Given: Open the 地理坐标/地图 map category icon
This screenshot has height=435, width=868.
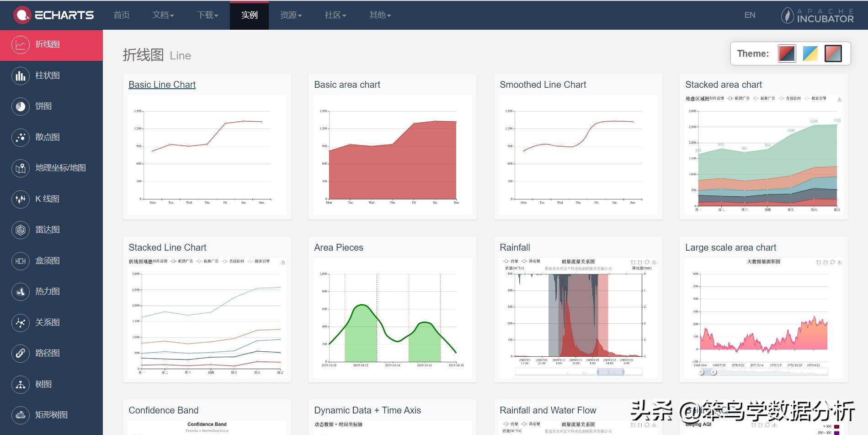Looking at the screenshot, I should pyautogui.click(x=21, y=168).
